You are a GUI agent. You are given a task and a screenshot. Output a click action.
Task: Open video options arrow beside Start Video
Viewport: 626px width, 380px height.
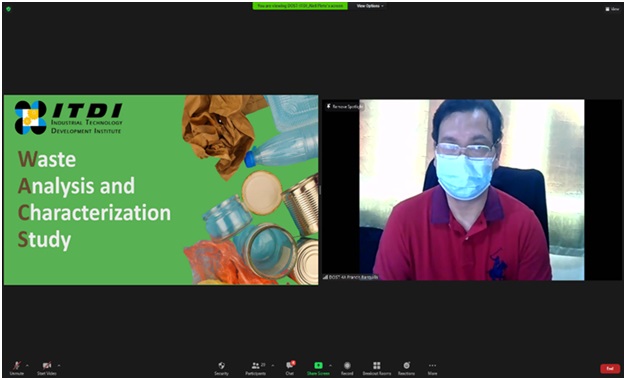pos(59,365)
